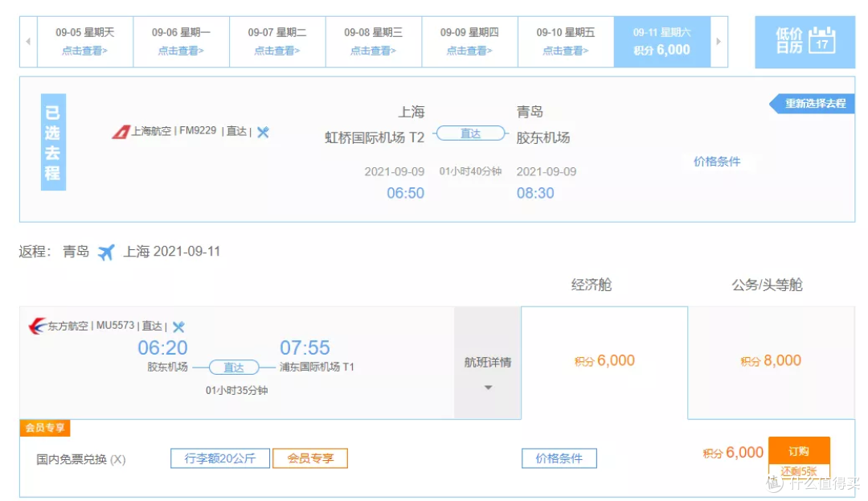Expand 航班详情 flight details
868x501 pixels.
click(x=488, y=363)
